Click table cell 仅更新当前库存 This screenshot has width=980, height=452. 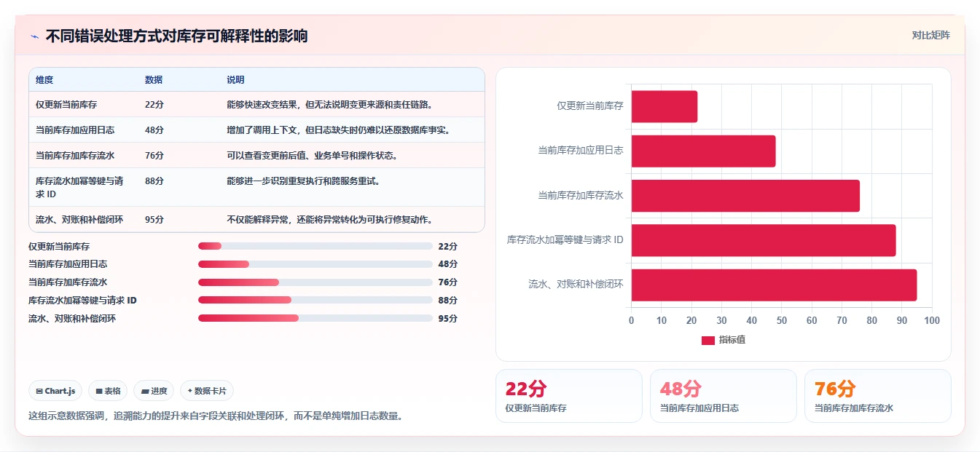coord(66,104)
